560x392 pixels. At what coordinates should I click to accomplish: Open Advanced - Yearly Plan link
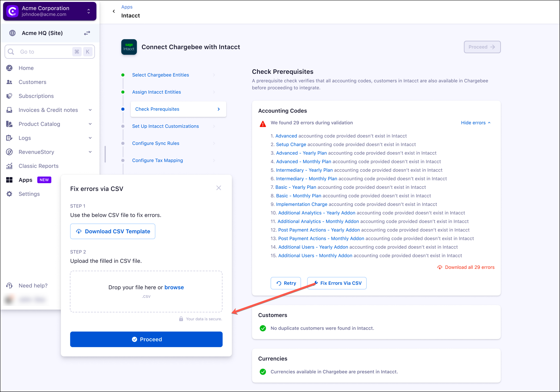301,153
